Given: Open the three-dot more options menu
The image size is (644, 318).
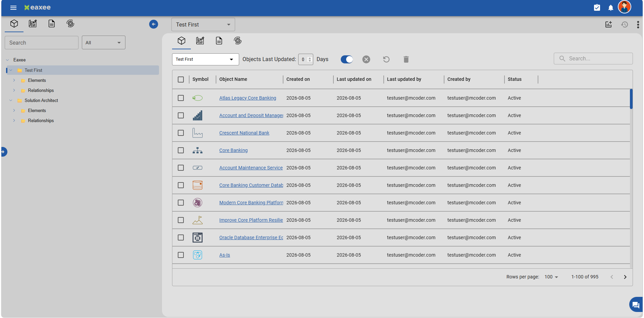Looking at the screenshot, I should (638, 24).
